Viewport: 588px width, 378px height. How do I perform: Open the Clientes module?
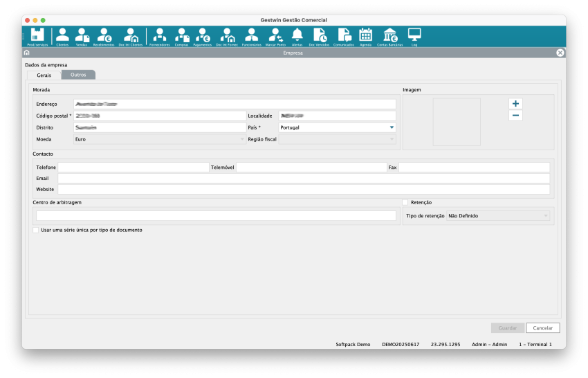(62, 35)
